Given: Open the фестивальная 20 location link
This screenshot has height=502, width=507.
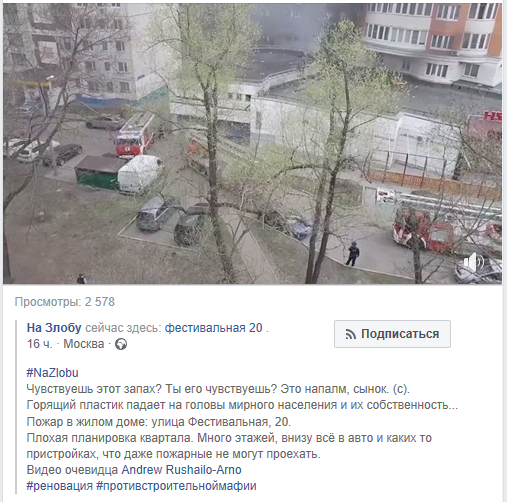Looking at the screenshot, I should [214, 328].
